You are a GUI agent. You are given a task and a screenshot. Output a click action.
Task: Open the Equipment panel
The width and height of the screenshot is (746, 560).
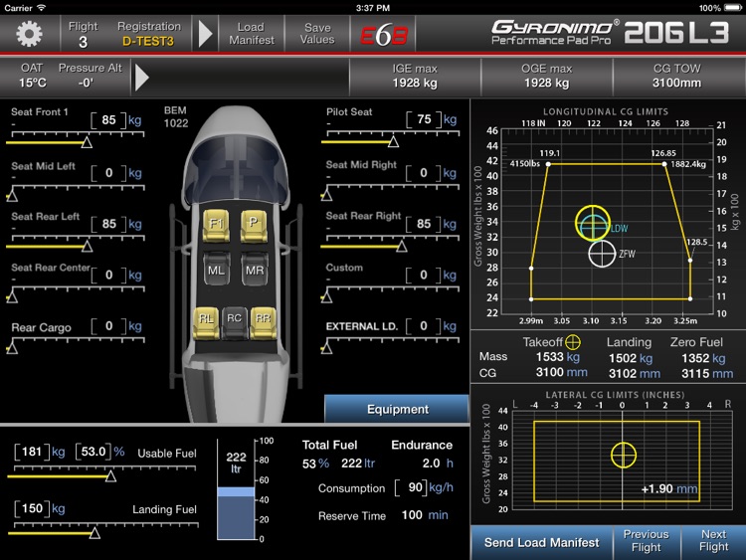point(397,409)
